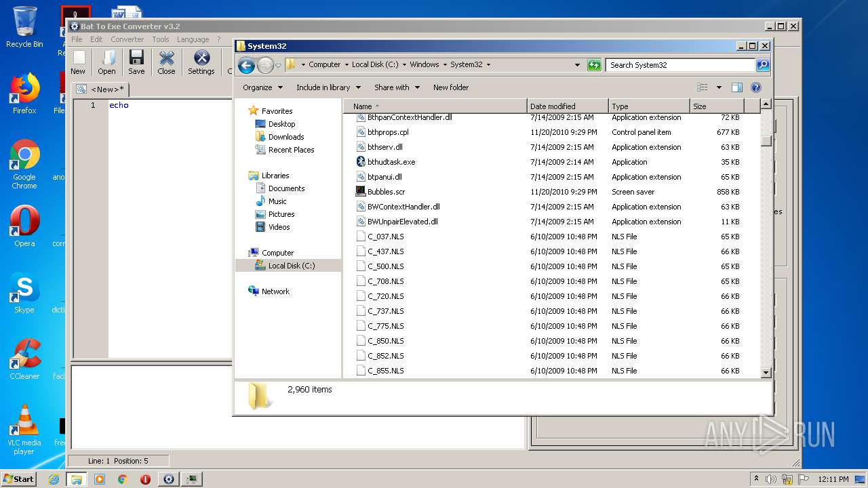Viewport: 868px width, 488px height.
Task: Open CCleaner desktop shortcut
Action: pyautogui.click(x=24, y=359)
